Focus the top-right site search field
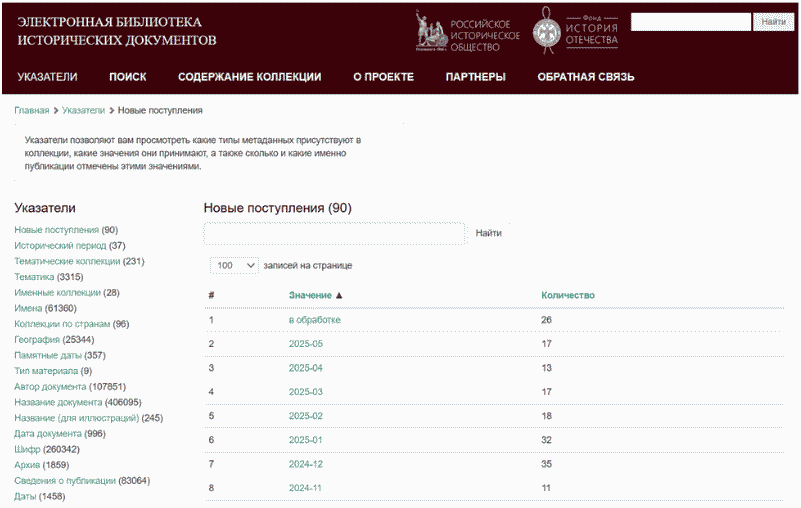This screenshot has width=801, height=508. (690, 21)
